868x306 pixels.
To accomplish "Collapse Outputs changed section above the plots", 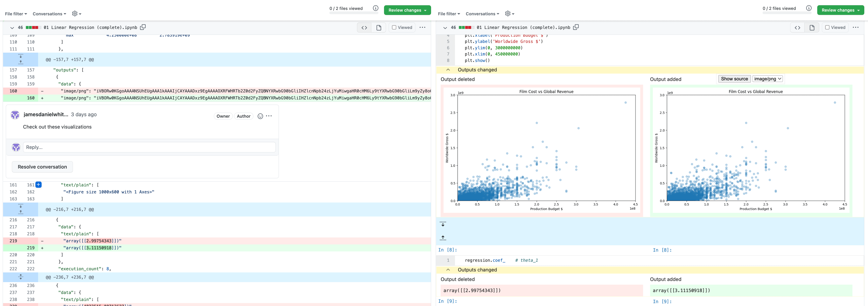I will coord(448,70).
